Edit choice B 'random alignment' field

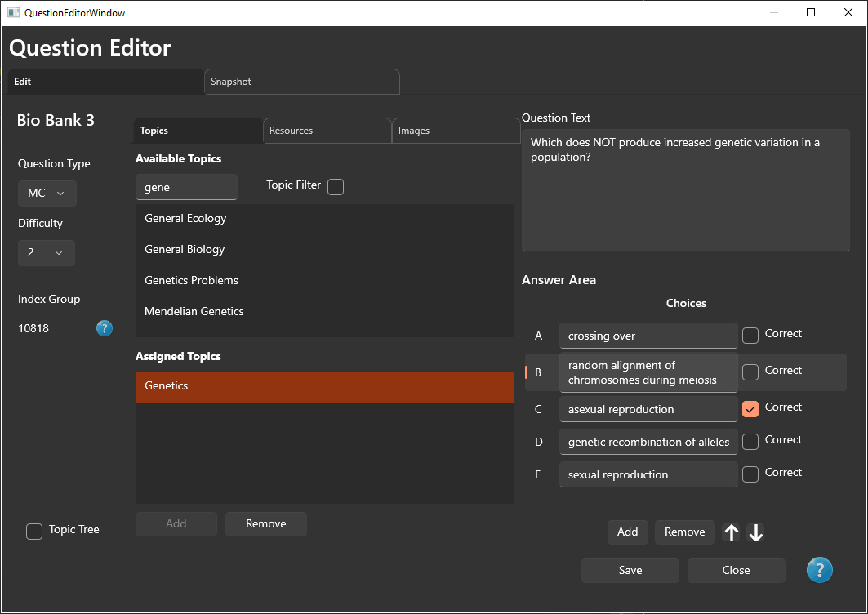click(x=648, y=372)
